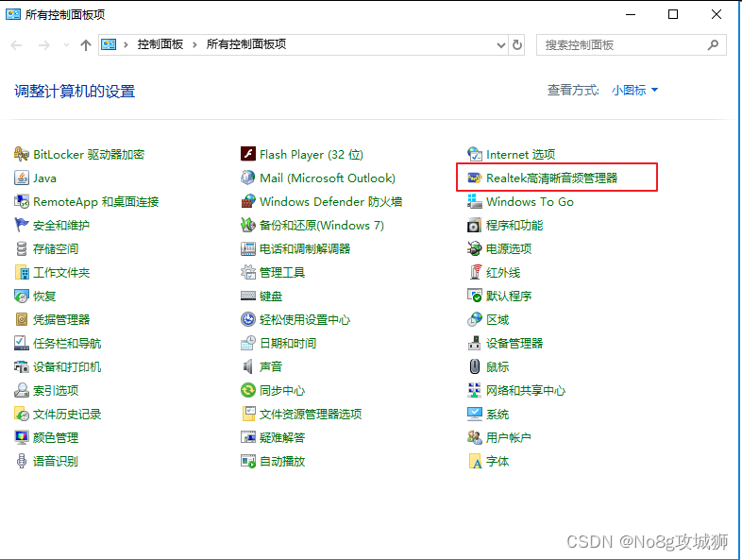Open the 程序和功能 link
This screenshot has width=742, height=560.
click(514, 226)
